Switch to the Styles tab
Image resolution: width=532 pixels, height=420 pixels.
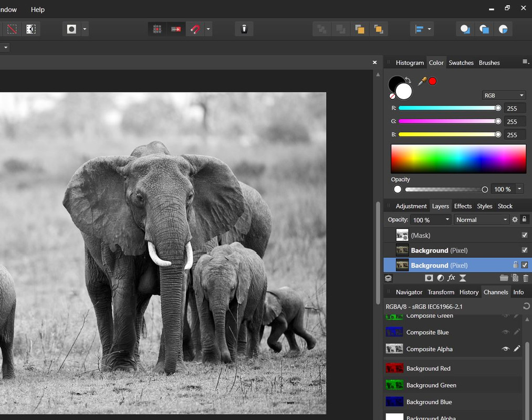(484, 206)
